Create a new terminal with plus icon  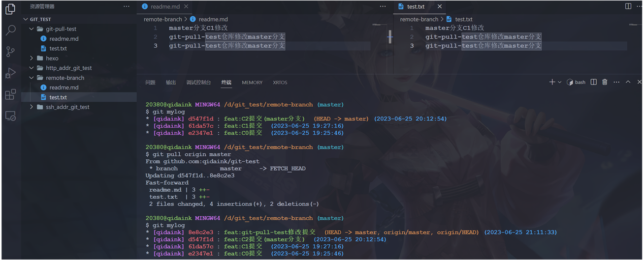point(552,82)
